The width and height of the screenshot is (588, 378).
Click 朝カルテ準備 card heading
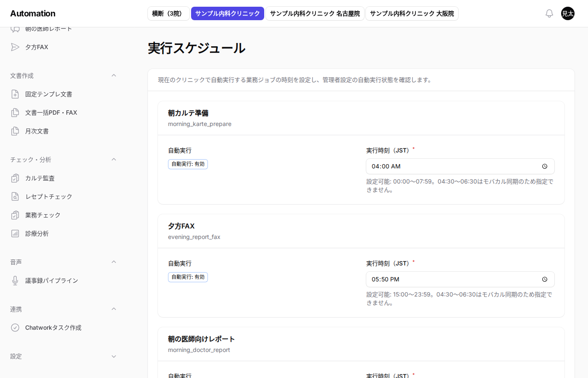click(x=188, y=113)
